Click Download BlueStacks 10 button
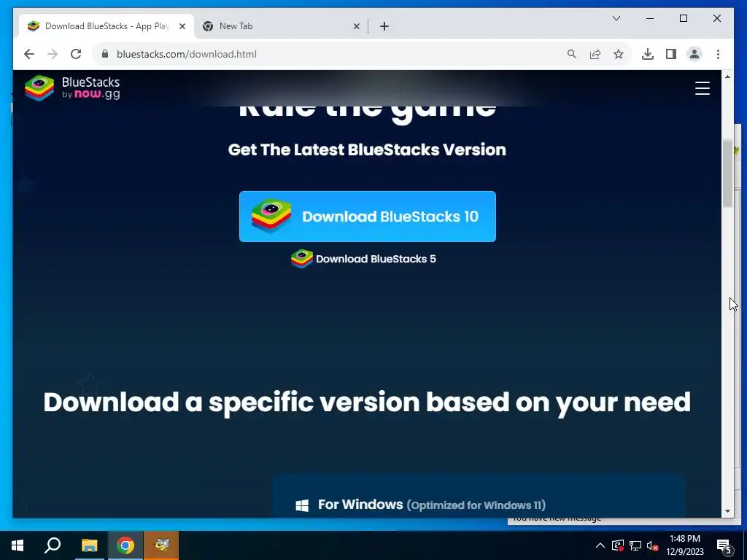The image size is (747, 560). pos(368,216)
